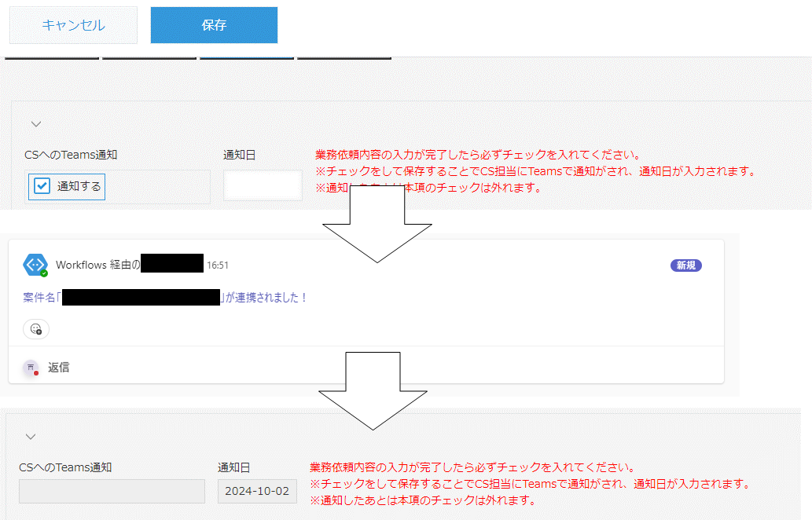Click the empty 通知日 input field
This screenshot has height=520, width=812.
tap(263, 186)
